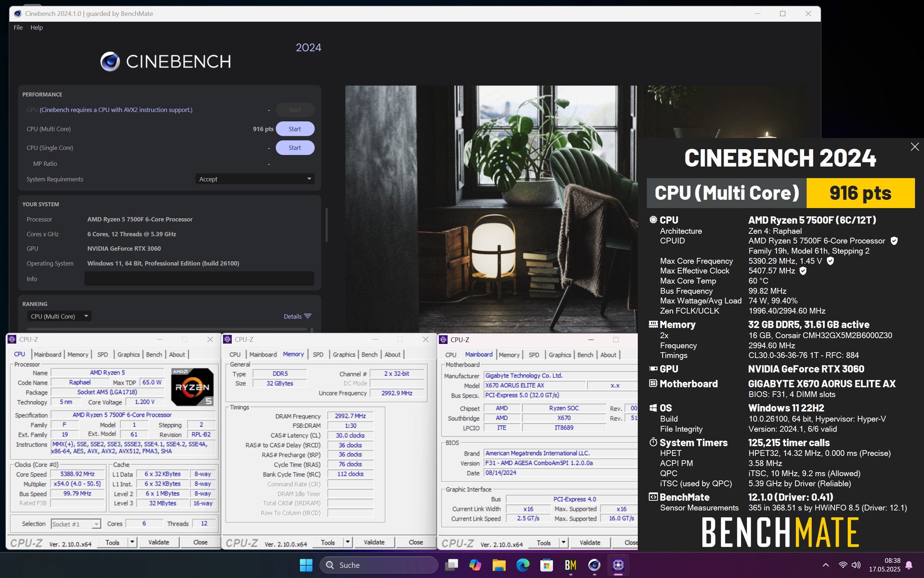Click Cinebench left panel scrollbar
The height and width of the screenshot is (578, 924).
point(326,225)
